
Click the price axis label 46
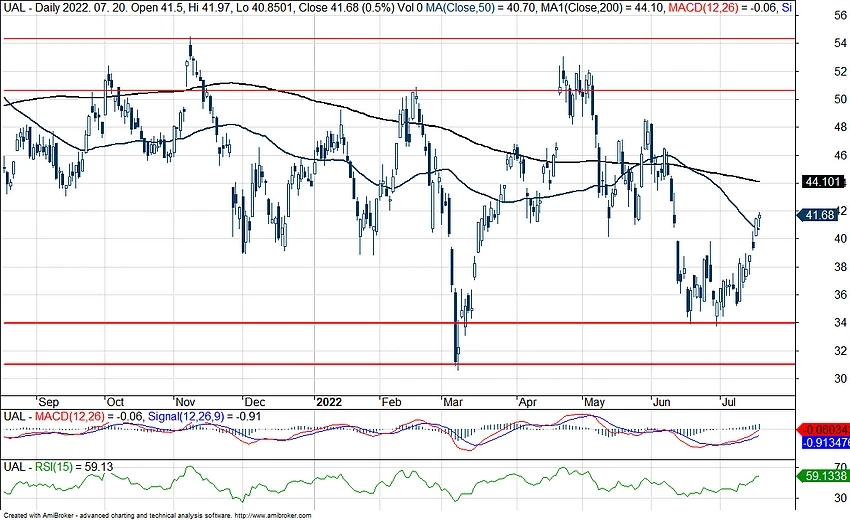[841, 155]
